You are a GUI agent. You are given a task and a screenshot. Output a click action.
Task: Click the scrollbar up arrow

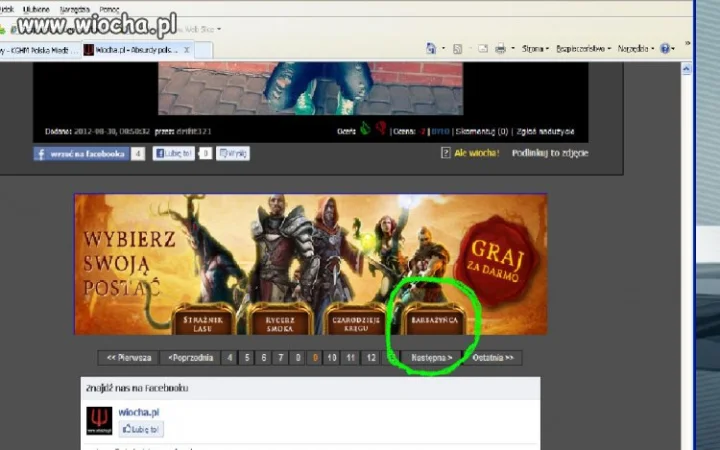pyautogui.click(x=686, y=69)
